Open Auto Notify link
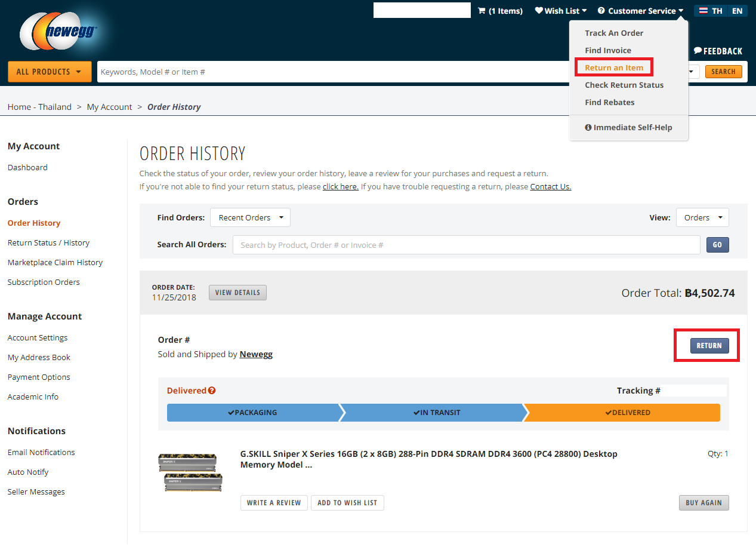 (x=28, y=472)
